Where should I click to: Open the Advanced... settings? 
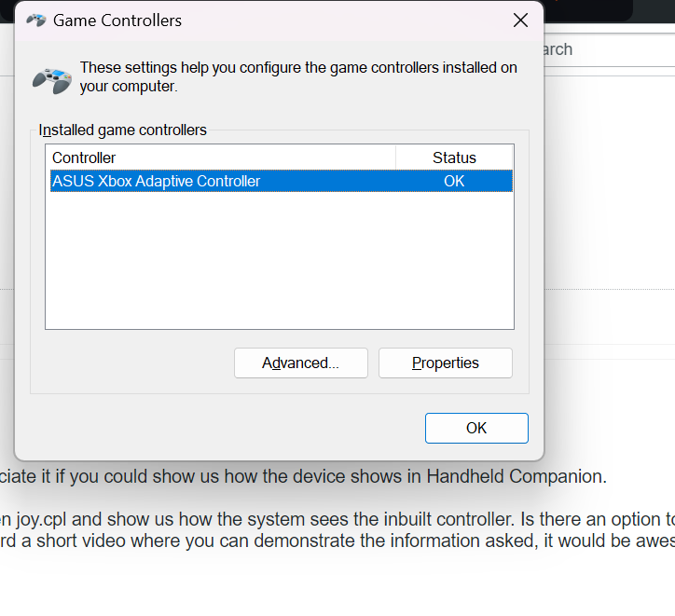pos(300,363)
